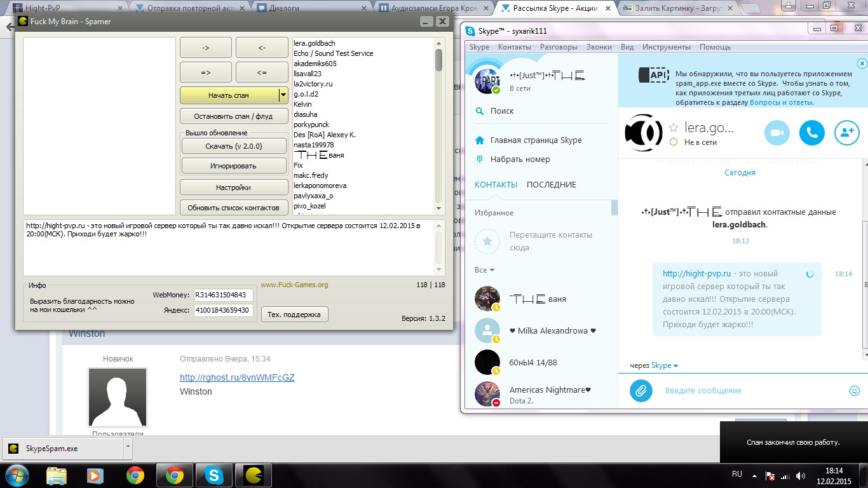Switch to Pac-Man spammer taskbar icon

pos(253,475)
